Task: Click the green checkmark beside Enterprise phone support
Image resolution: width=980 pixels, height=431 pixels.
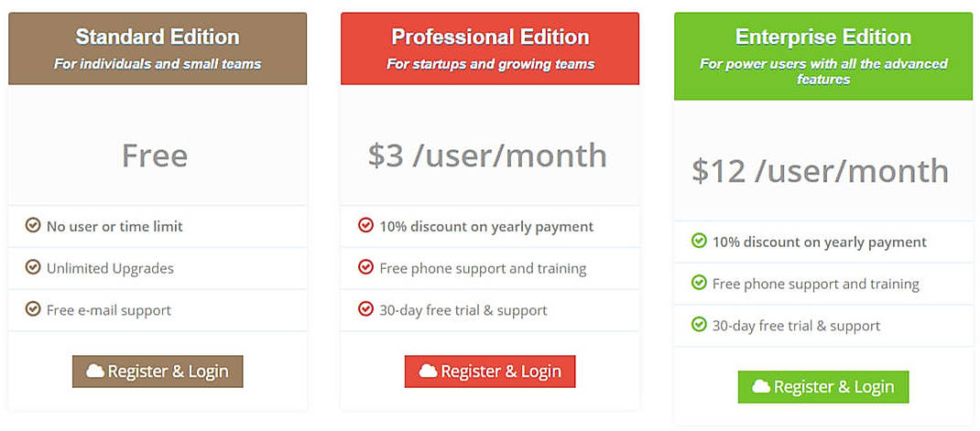Action: [x=699, y=283]
